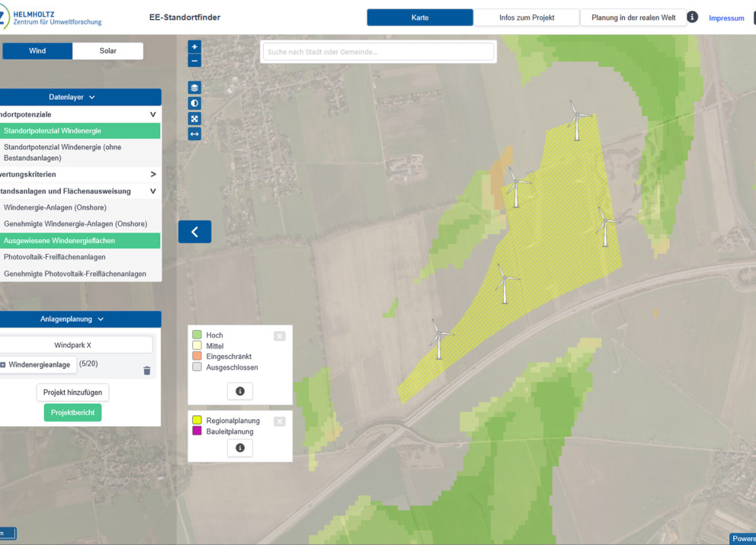Open the info icon beside Planung in der realen Welt
This screenshot has height=545, width=756.
[x=692, y=18]
